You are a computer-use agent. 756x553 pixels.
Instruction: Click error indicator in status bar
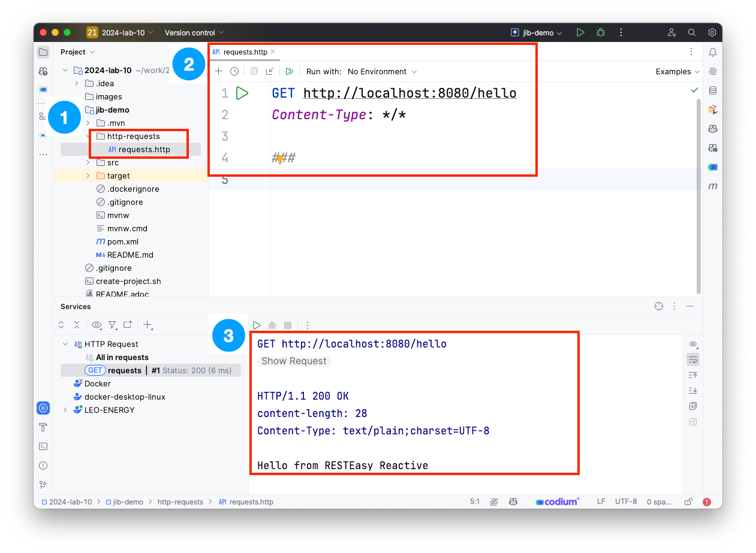point(707,502)
